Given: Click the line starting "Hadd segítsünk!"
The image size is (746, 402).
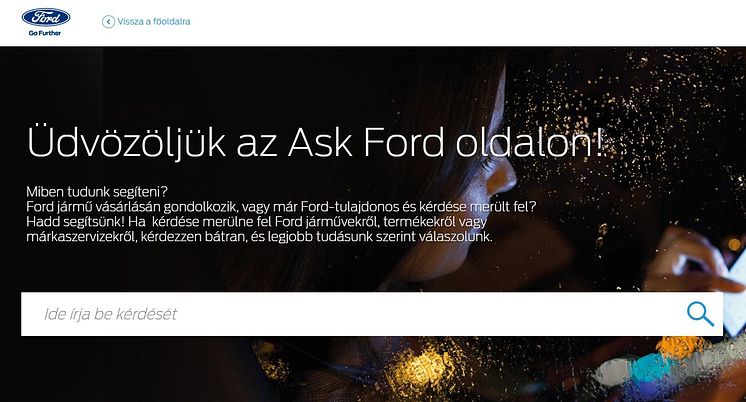Looking at the screenshot, I should (256, 222).
